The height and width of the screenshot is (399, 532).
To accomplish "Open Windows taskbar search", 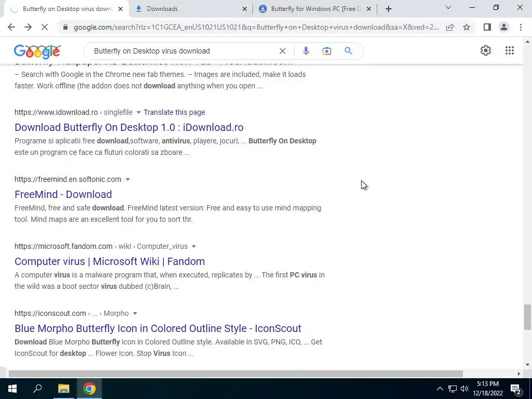I will (x=37, y=389).
